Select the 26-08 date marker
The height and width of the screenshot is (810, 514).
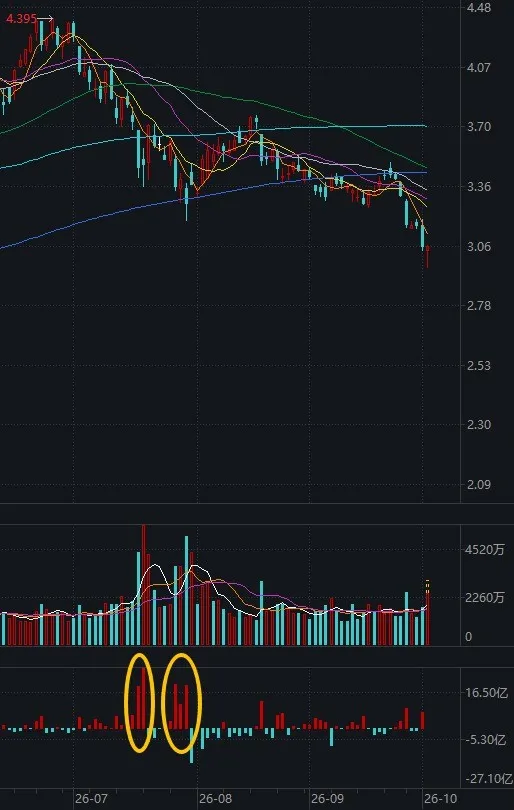215,799
